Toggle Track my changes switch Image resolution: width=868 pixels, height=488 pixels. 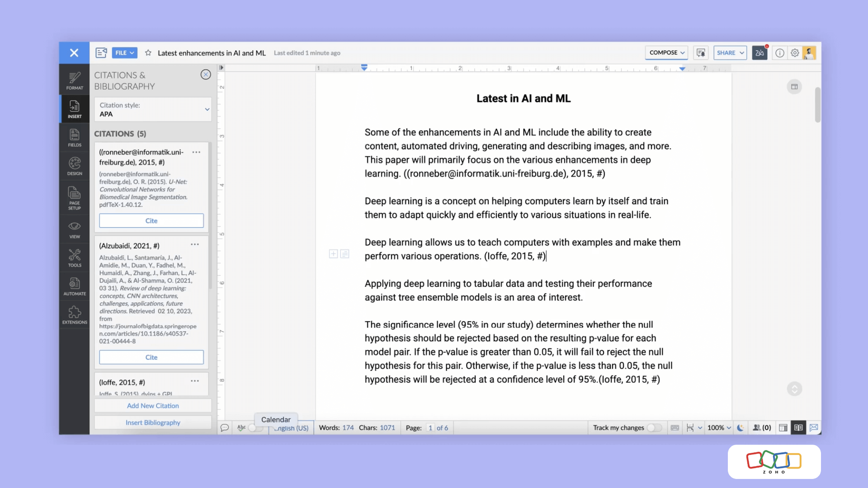(654, 427)
